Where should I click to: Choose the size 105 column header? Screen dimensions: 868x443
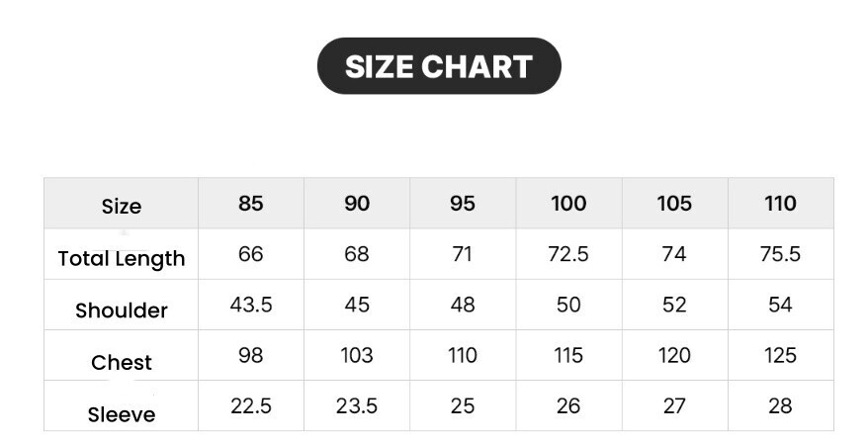(674, 204)
